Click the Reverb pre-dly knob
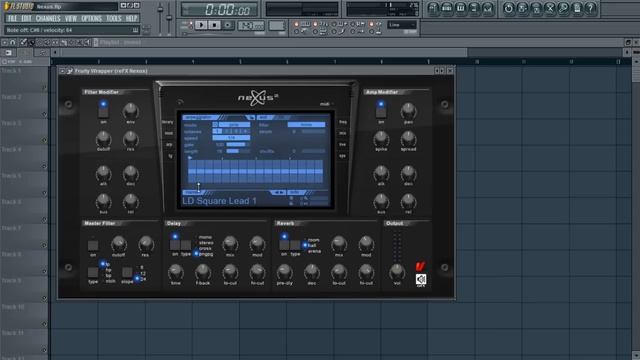 click(x=284, y=272)
